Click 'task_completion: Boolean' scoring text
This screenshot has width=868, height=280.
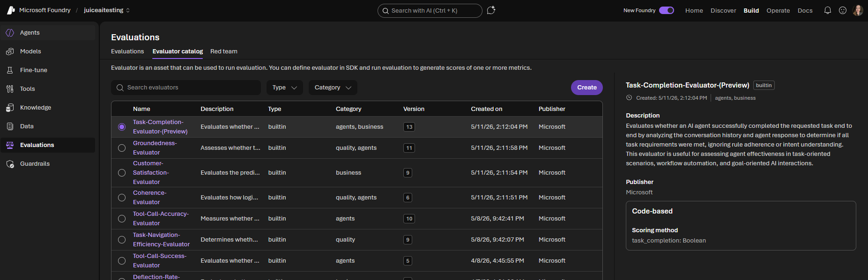[x=669, y=241]
